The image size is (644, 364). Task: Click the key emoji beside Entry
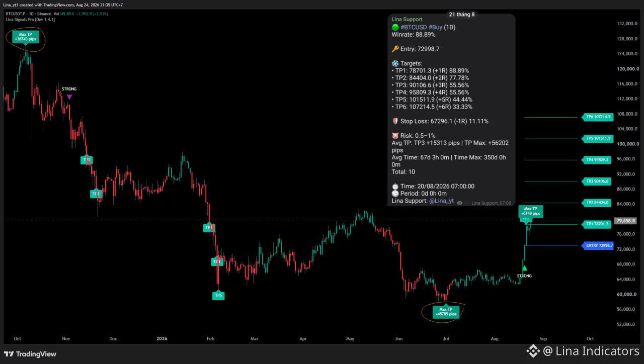(x=395, y=49)
